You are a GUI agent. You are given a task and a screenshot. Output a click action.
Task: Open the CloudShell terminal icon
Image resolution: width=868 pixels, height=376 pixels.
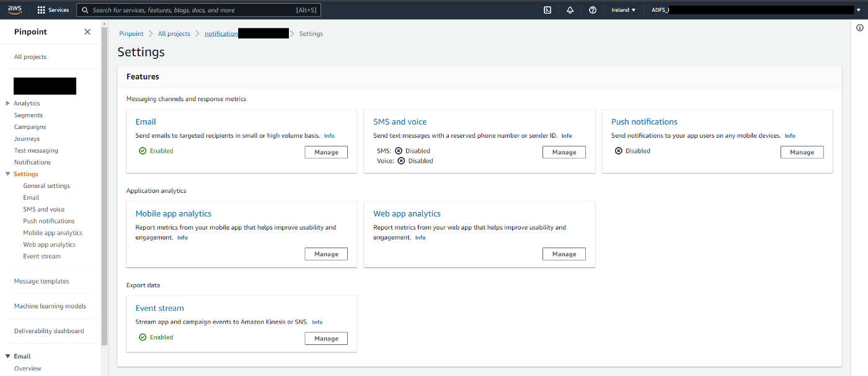(547, 10)
